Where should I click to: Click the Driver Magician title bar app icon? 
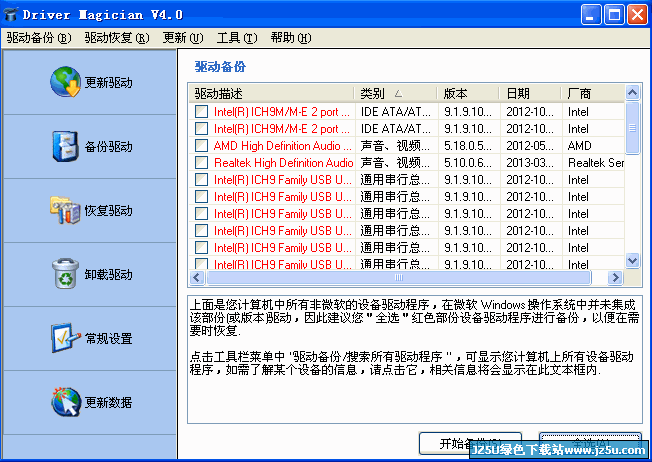[10, 15]
